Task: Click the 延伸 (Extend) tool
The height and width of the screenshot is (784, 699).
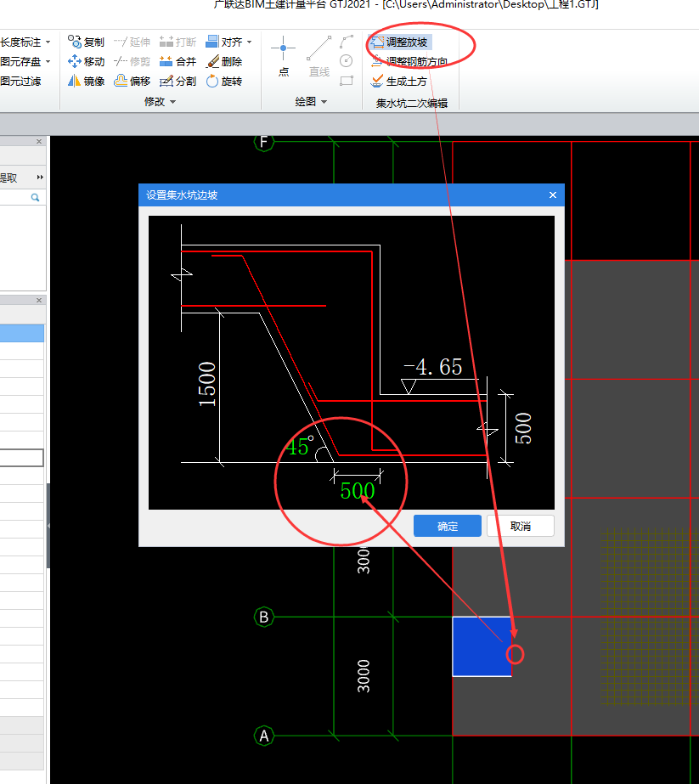Action: click(132, 42)
